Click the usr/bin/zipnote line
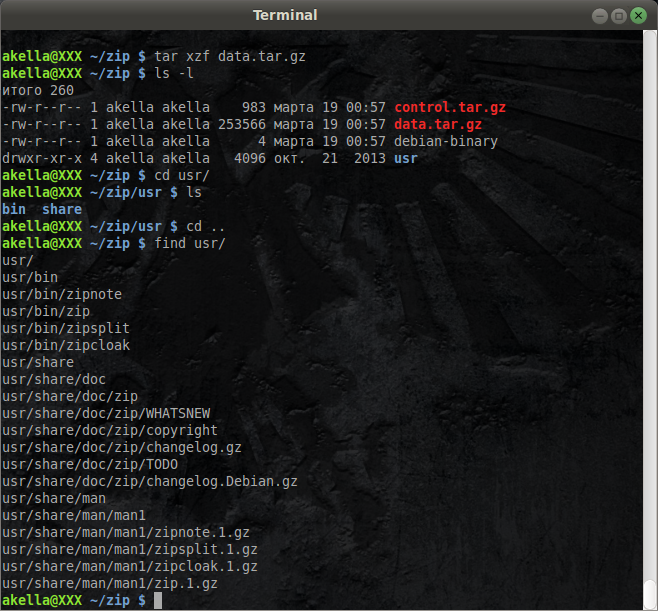The width and height of the screenshot is (658, 611). pyautogui.click(x=62, y=295)
